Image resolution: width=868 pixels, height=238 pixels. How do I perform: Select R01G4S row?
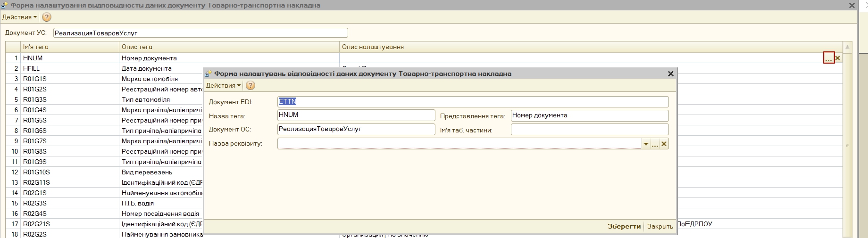pos(70,110)
